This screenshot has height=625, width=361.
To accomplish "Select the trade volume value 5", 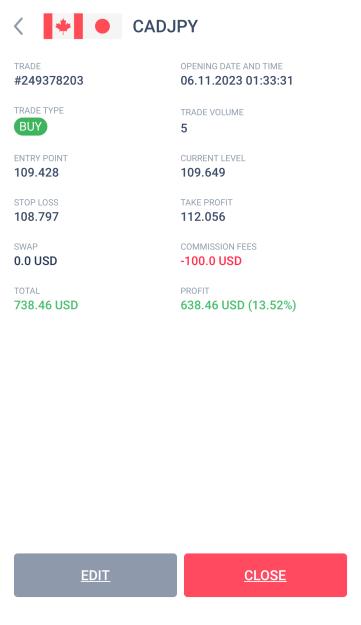I will pyautogui.click(x=184, y=128).
